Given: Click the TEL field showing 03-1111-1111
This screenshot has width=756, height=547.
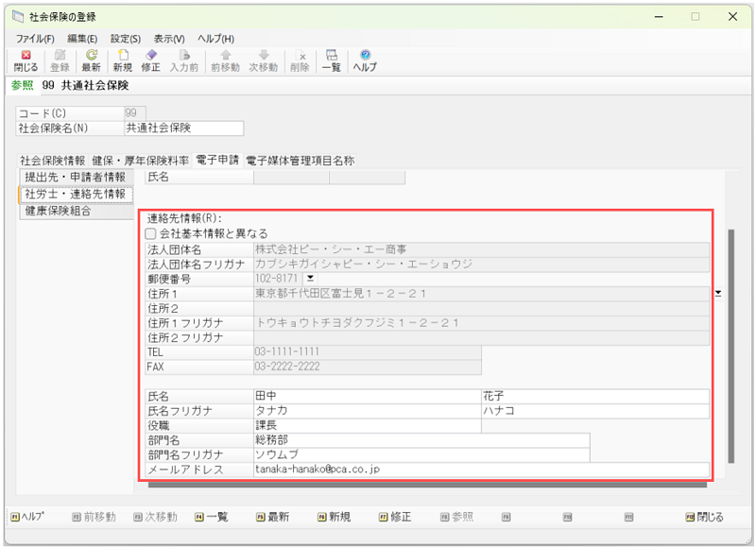Looking at the screenshot, I should click(367, 351).
